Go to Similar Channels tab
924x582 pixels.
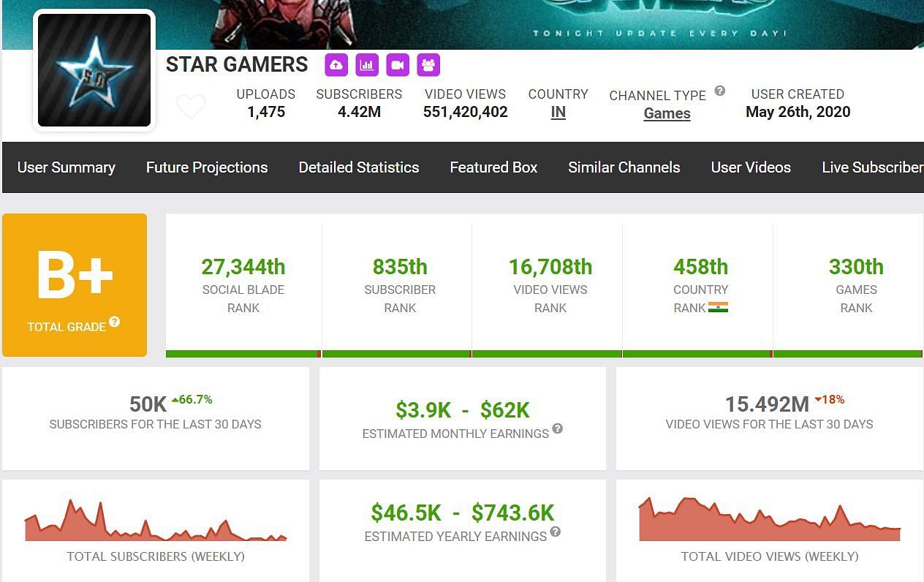tap(624, 167)
